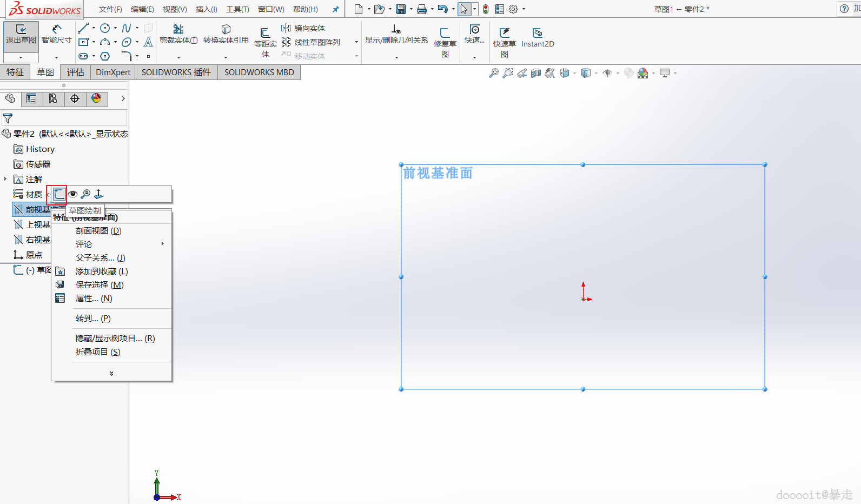Click Offset Entities (等距实体) tool
The height and width of the screenshot is (504, 861).
pos(266,42)
